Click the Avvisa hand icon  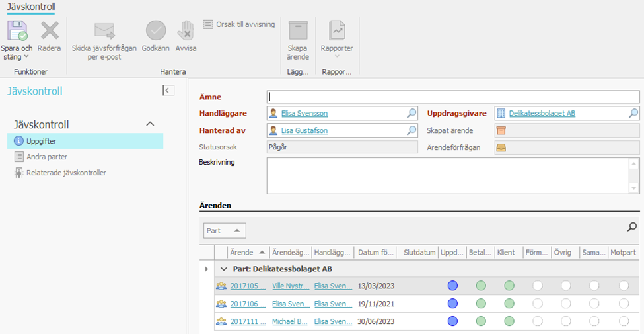(x=186, y=31)
